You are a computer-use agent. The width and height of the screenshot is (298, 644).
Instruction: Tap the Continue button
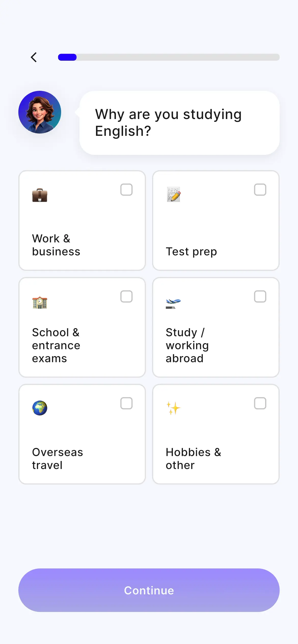click(x=149, y=590)
